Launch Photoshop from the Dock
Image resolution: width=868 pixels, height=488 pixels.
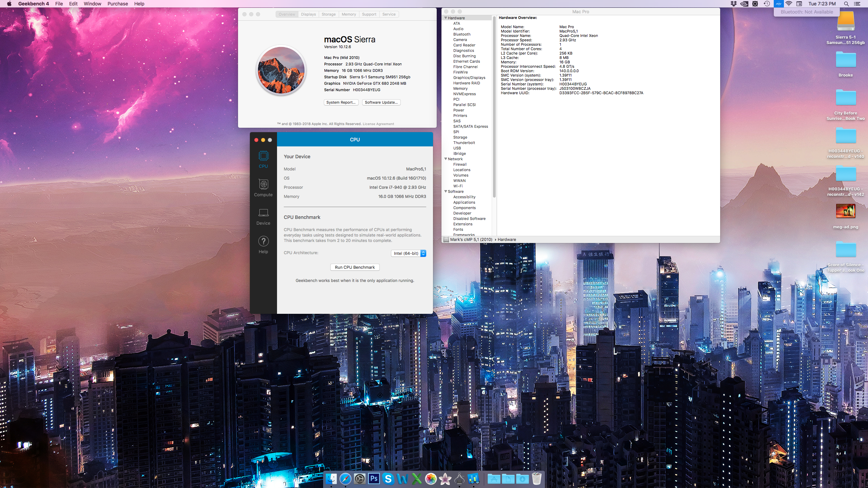click(374, 479)
